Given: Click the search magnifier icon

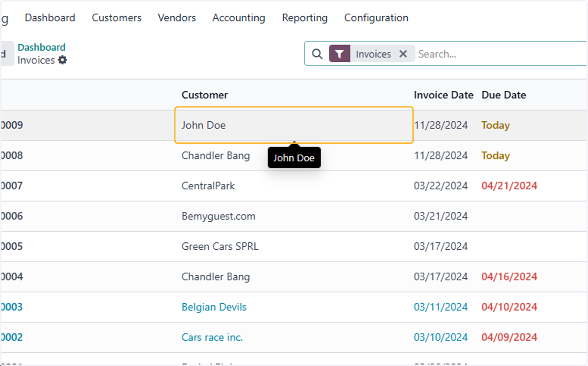Looking at the screenshot, I should (x=317, y=54).
